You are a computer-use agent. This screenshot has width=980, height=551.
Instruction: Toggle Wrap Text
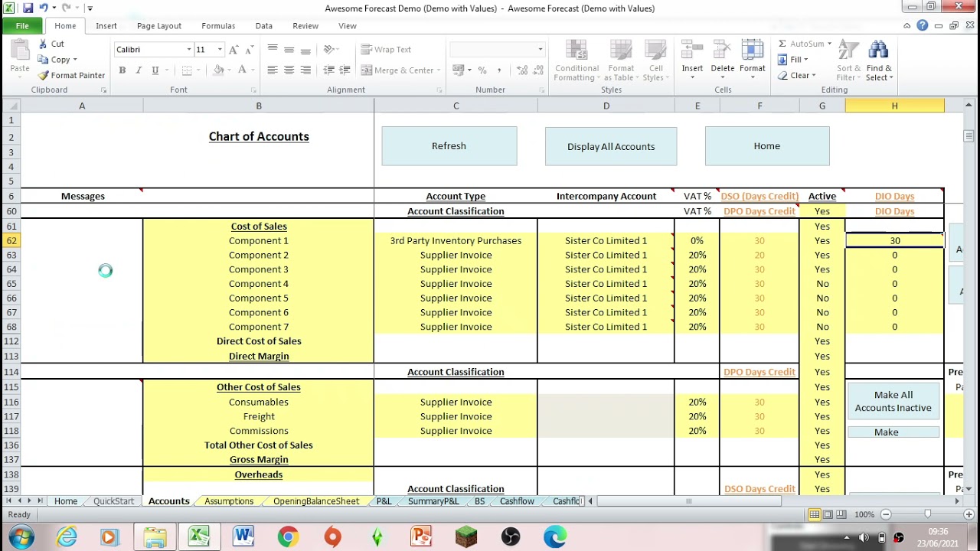click(386, 50)
